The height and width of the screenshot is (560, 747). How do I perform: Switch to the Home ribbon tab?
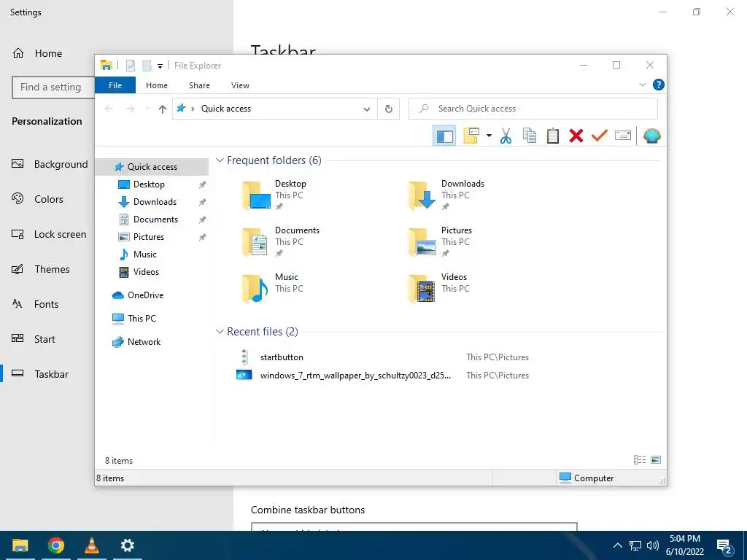[157, 85]
